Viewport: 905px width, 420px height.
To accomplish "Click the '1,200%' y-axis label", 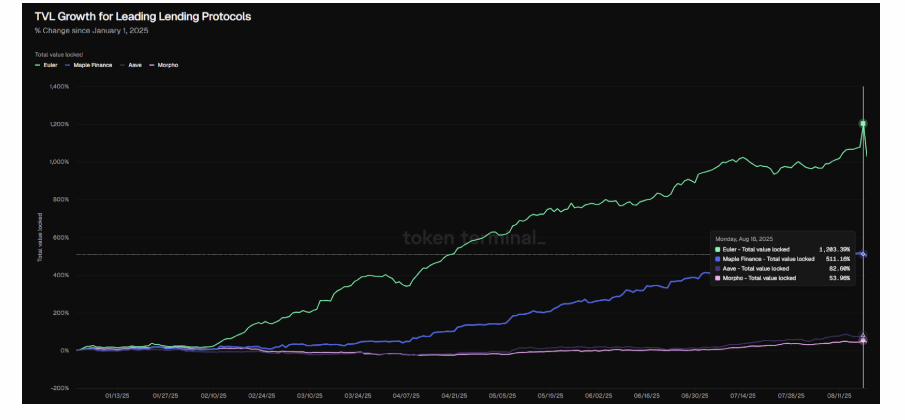I will (x=61, y=124).
